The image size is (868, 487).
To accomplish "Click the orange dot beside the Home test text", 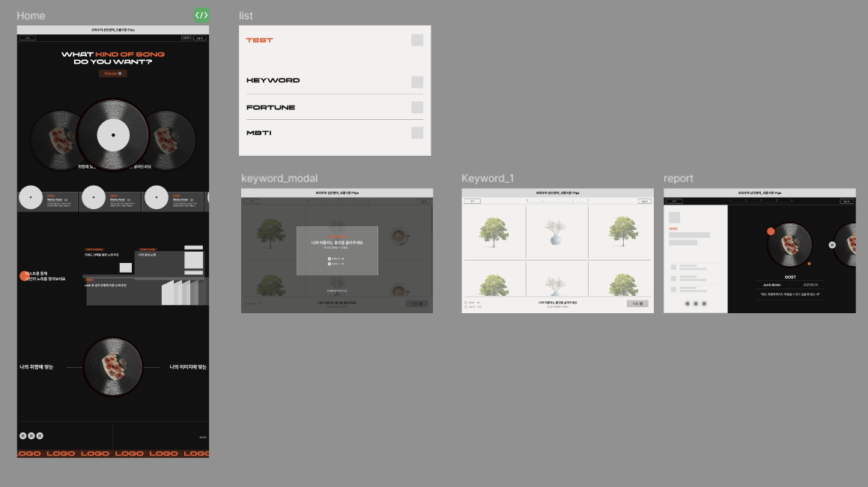I will 24,276.
